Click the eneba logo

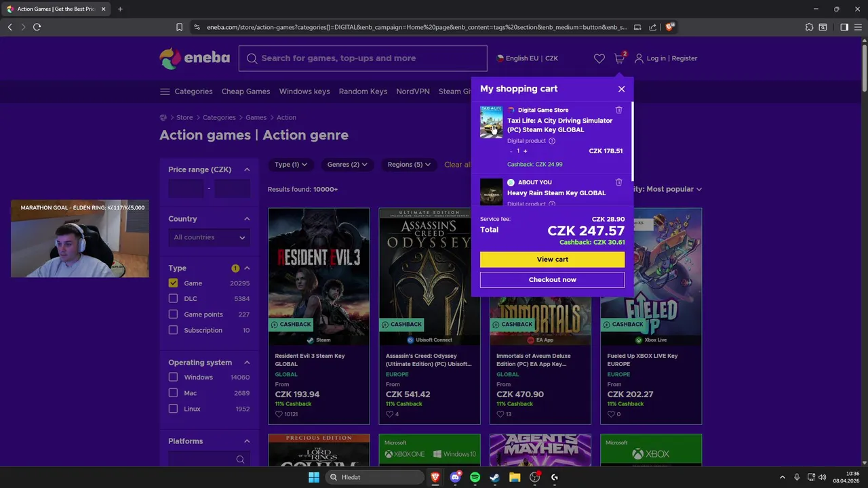[x=195, y=58]
